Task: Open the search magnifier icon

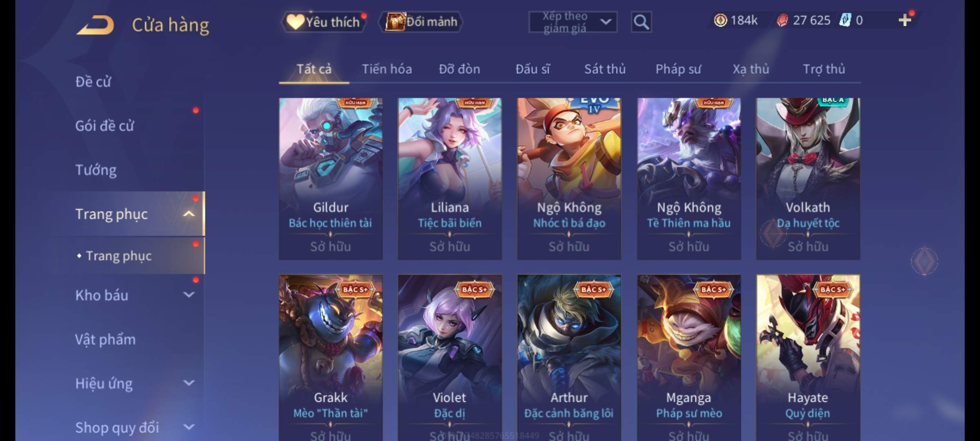Action: (641, 22)
